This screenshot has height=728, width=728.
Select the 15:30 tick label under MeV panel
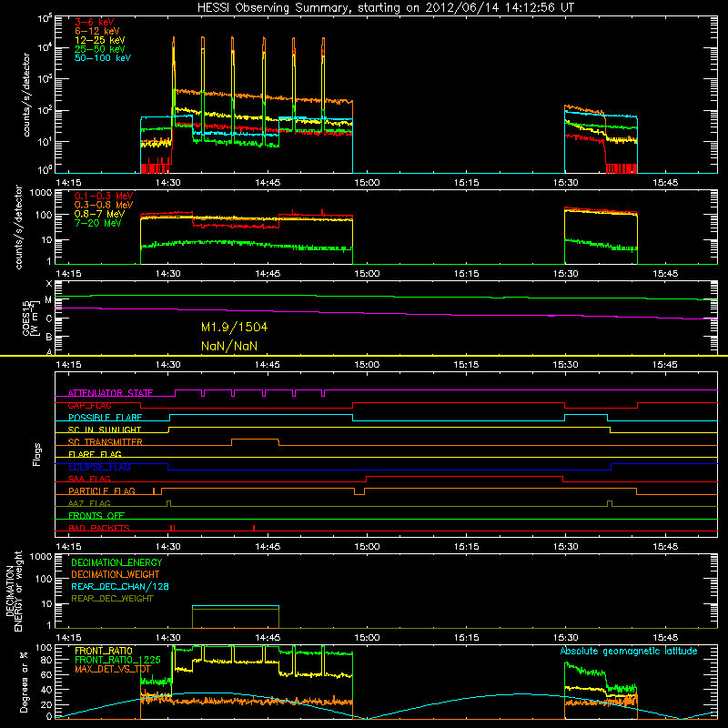pos(565,274)
